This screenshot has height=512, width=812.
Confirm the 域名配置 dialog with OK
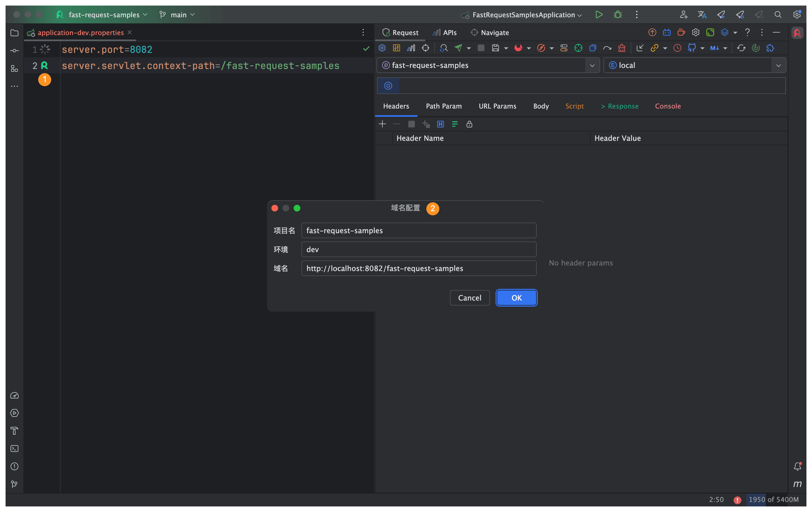pos(516,298)
